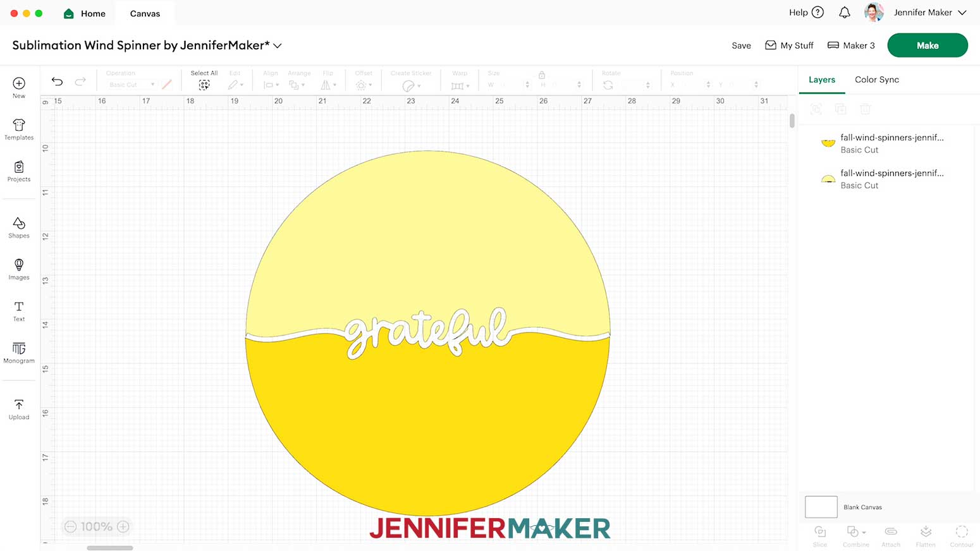The width and height of the screenshot is (980, 551).
Task: Click the Contour tool
Action: click(962, 536)
